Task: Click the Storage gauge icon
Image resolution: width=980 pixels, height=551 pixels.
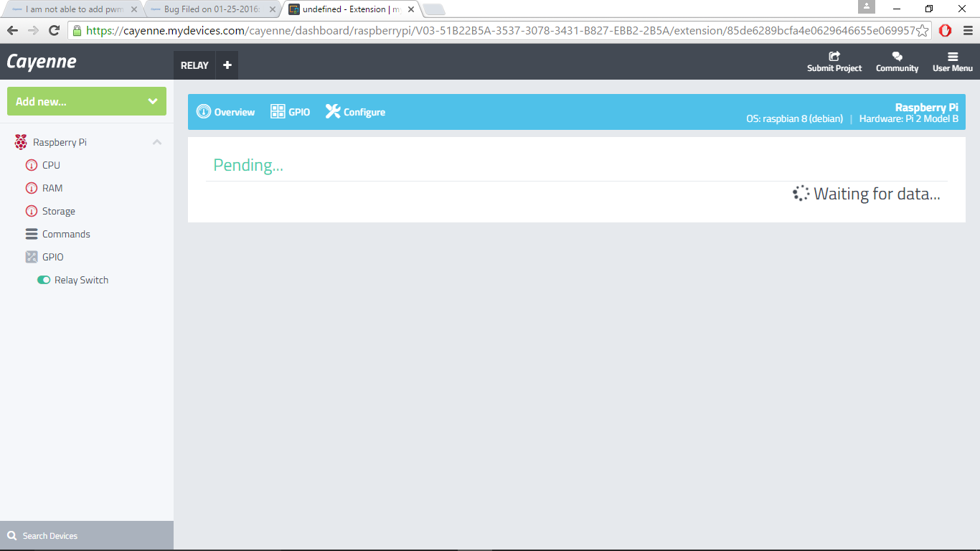Action: [x=31, y=211]
